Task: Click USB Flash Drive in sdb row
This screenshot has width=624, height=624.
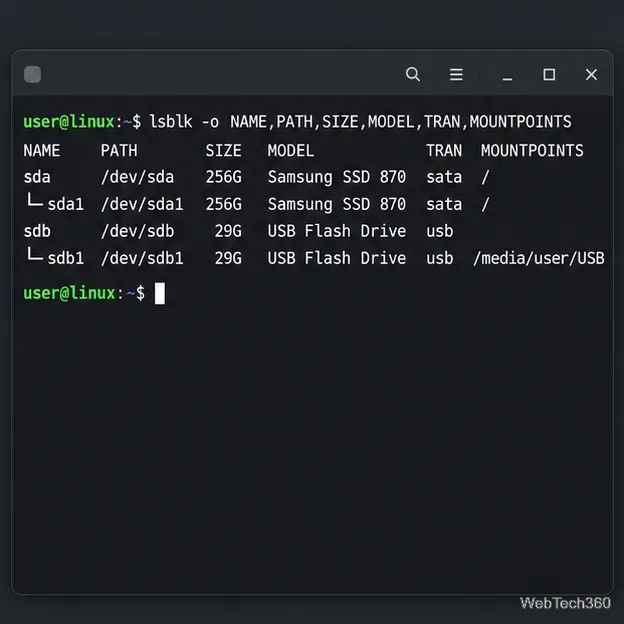Action: pyautogui.click(x=337, y=231)
